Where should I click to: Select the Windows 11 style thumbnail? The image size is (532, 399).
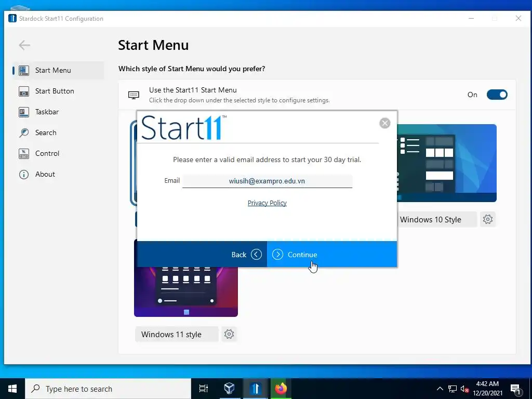point(186,292)
